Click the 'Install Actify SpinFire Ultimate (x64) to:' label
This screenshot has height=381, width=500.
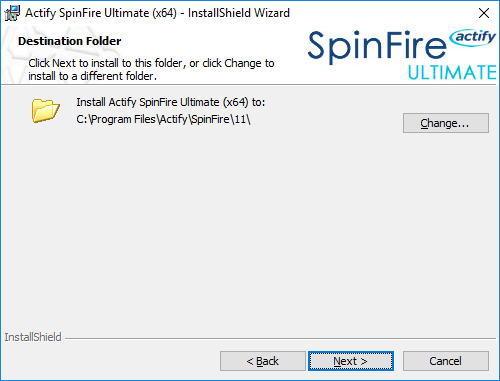pos(171,102)
